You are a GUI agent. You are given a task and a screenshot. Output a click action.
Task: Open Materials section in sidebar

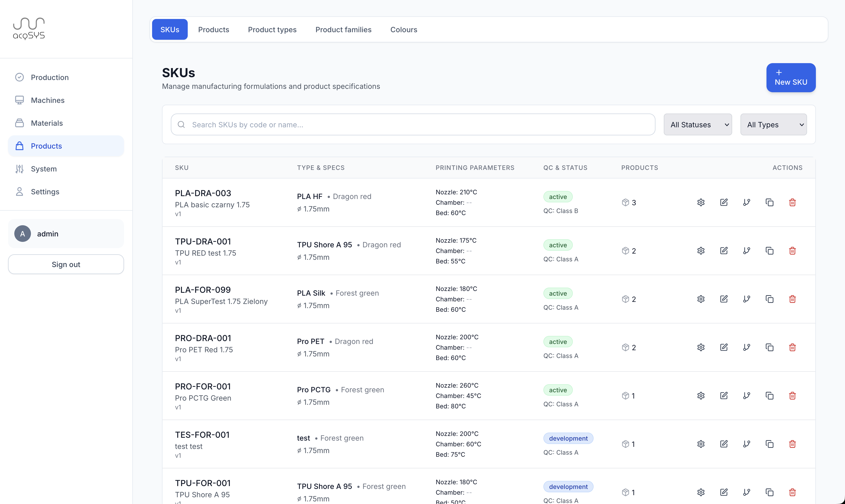coord(47,123)
